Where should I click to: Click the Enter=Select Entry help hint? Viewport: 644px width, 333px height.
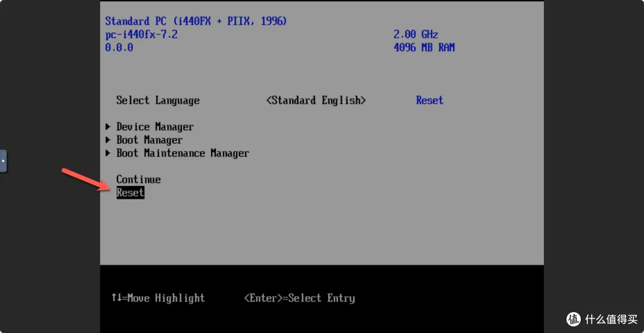pyautogui.click(x=299, y=298)
